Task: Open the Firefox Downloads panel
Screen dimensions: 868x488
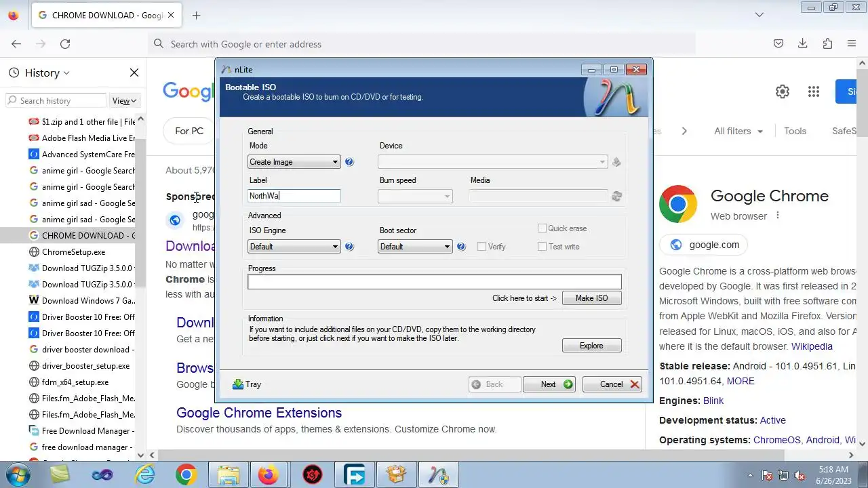Action: pos(803,43)
